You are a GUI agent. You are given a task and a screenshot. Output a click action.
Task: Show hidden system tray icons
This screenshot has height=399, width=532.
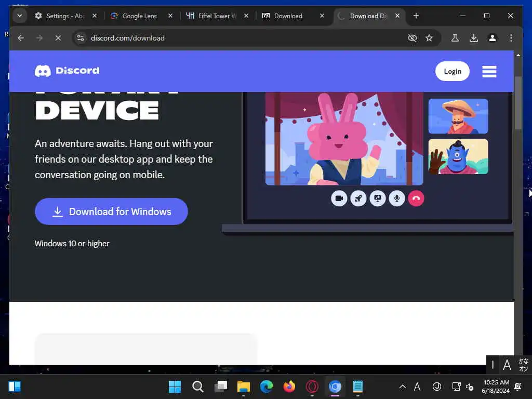click(x=403, y=387)
